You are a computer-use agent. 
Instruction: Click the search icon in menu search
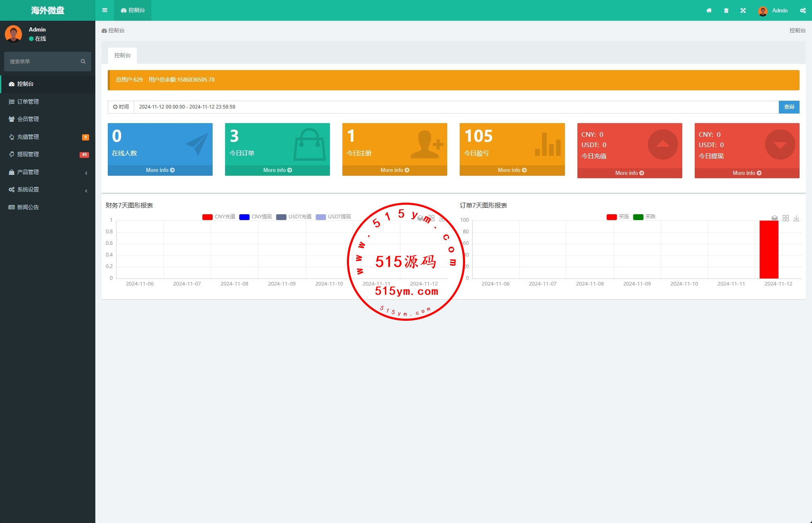(83, 61)
